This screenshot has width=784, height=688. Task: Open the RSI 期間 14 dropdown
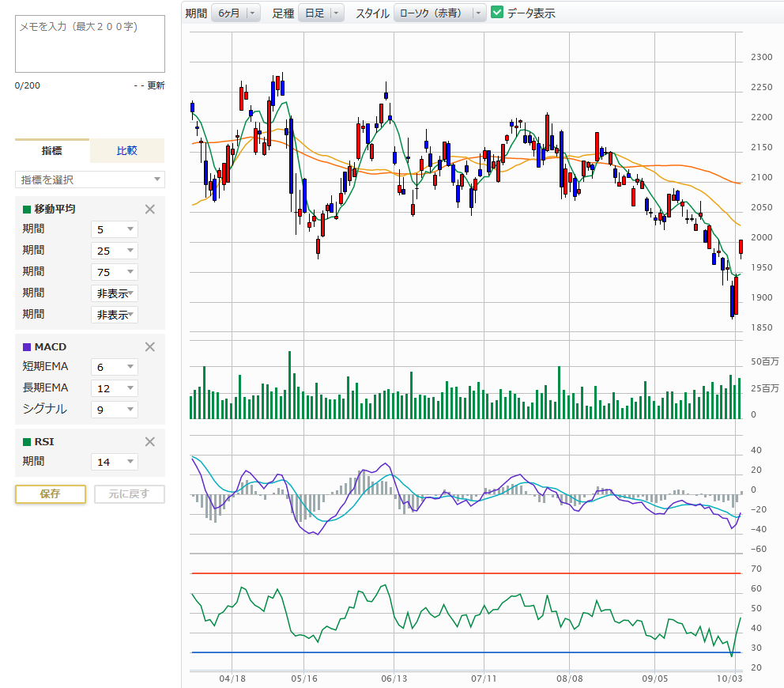click(x=115, y=462)
